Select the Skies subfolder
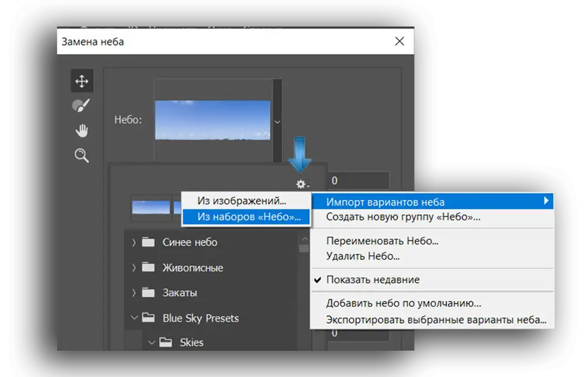This screenshot has height=377, width=588. click(x=182, y=342)
